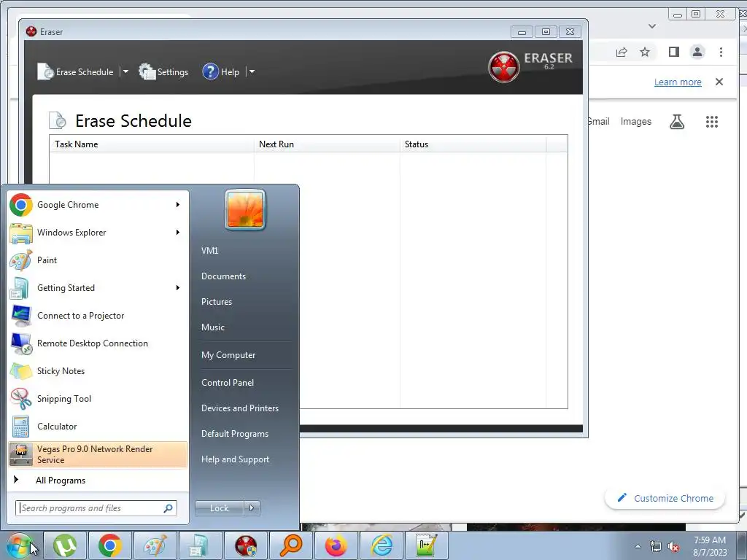Open Google apps grid icon
Viewport: 747px width, 560px height.
(x=712, y=122)
